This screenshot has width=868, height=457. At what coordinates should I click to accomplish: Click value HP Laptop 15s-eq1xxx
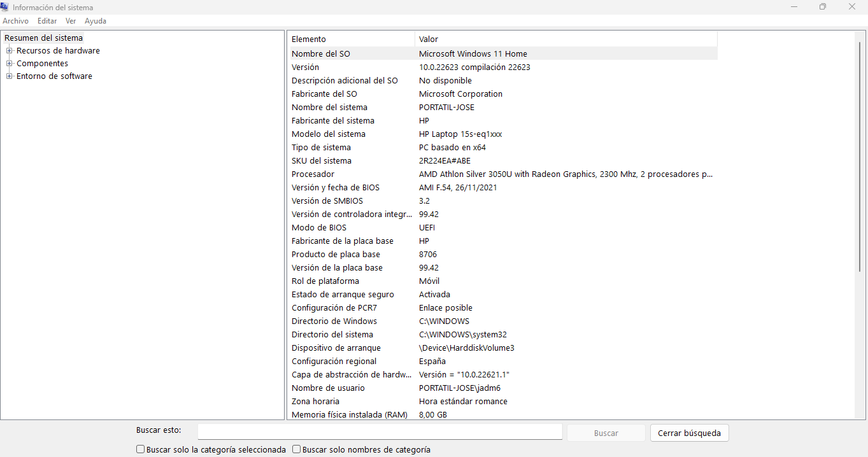(x=460, y=134)
